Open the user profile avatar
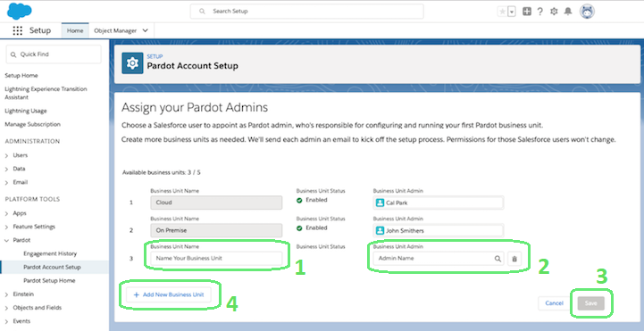The height and width of the screenshot is (331, 644). [588, 12]
